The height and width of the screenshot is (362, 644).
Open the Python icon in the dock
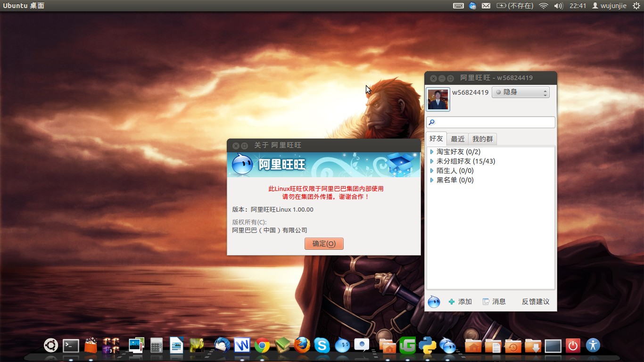(x=427, y=346)
